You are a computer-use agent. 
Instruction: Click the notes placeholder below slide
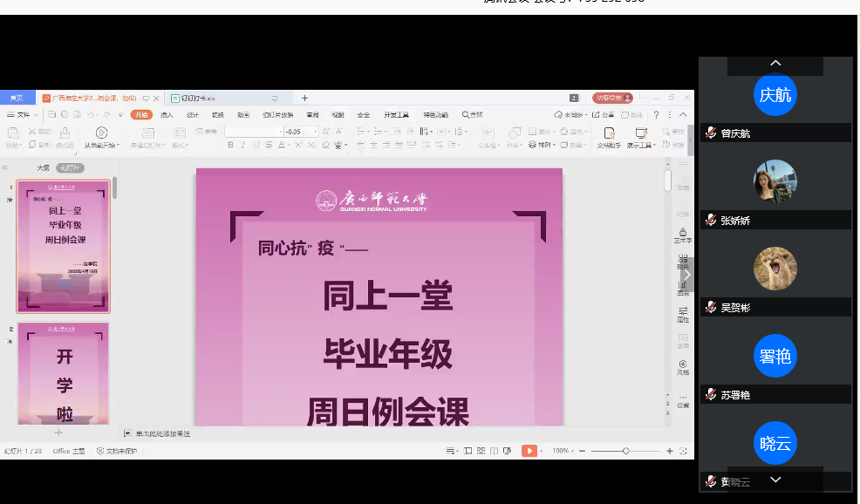point(163,433)
